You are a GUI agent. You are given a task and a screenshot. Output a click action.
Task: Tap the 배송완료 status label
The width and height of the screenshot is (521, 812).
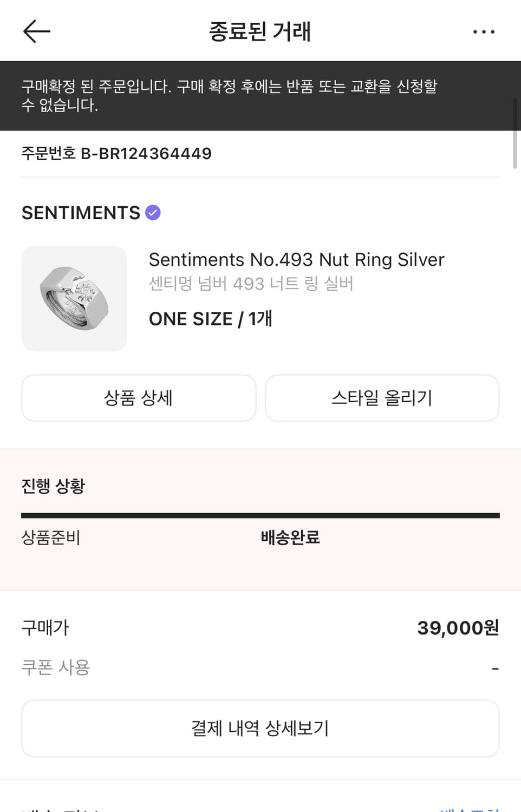[290, 538]
